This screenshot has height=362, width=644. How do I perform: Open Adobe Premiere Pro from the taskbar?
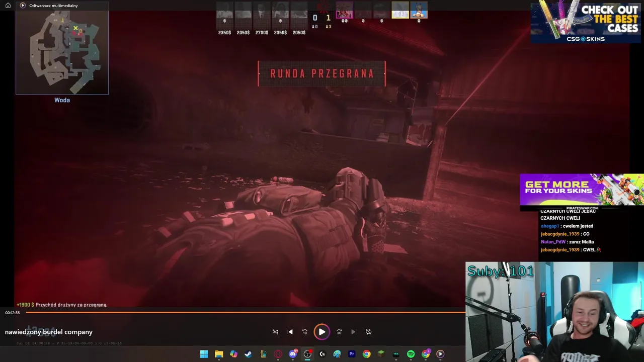point(352,354)
